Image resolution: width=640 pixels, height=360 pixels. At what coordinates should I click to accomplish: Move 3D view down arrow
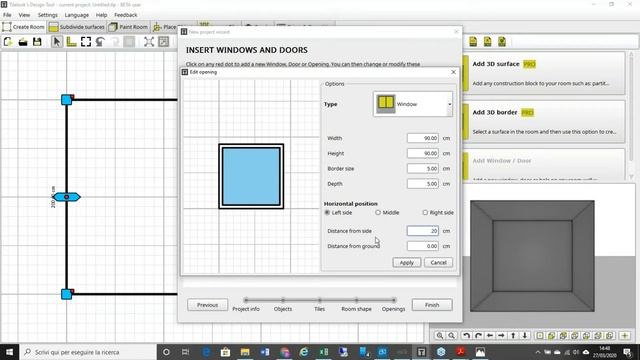[525, 336]
